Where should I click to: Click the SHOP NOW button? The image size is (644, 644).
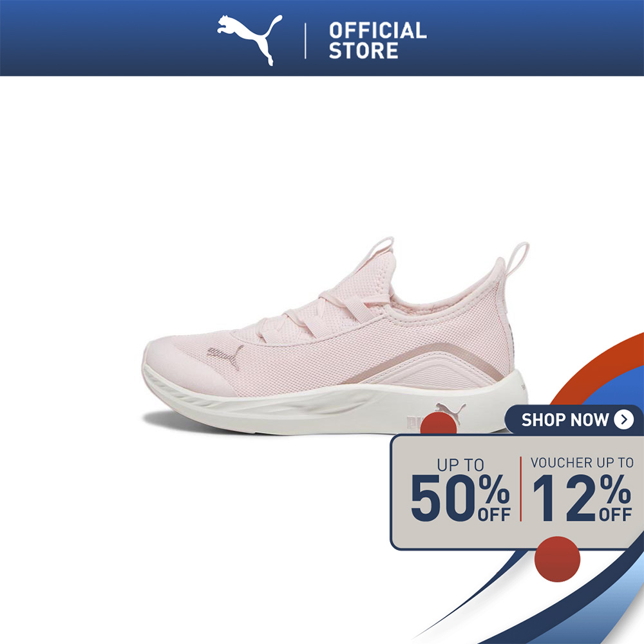pos(574,420)
